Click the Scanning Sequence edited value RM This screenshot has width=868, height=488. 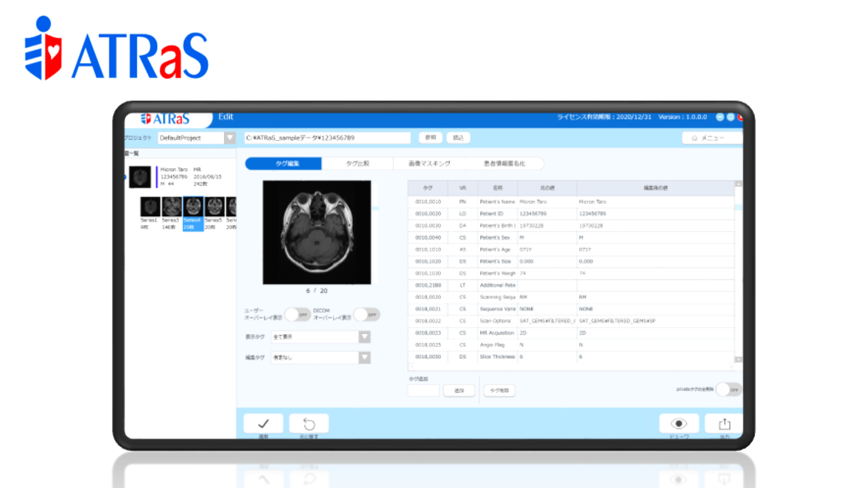[x=583, y=297]
